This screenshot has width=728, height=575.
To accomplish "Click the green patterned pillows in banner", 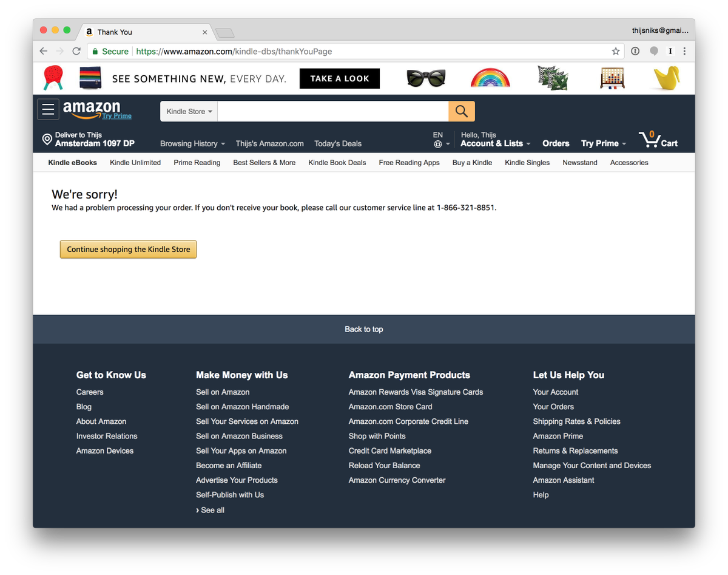I will tap(553, 78).
